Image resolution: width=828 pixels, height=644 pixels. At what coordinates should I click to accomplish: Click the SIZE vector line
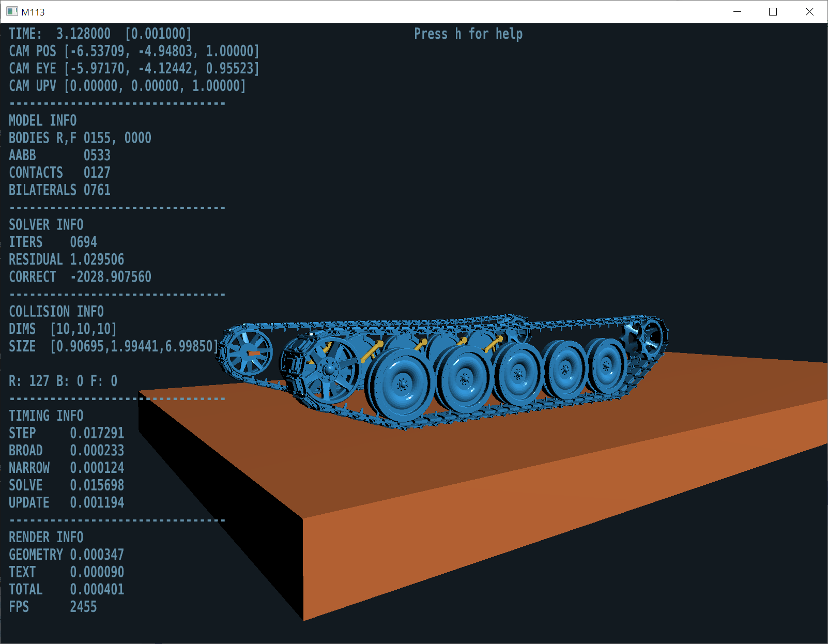tap(114, 346)
